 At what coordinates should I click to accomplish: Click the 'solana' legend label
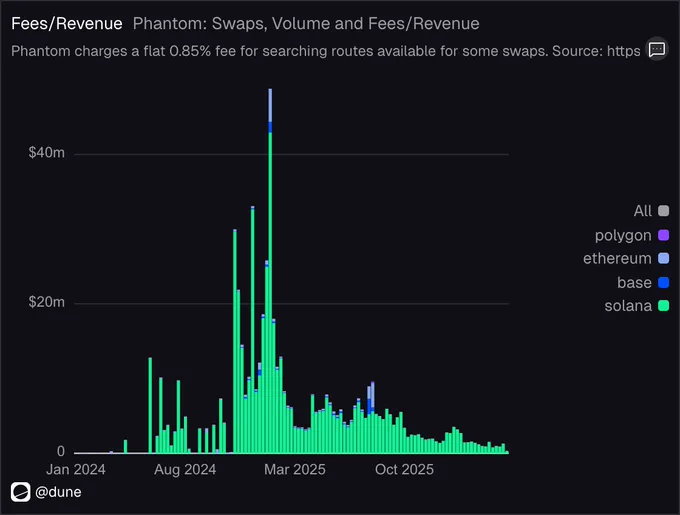[x=628, y=306]
